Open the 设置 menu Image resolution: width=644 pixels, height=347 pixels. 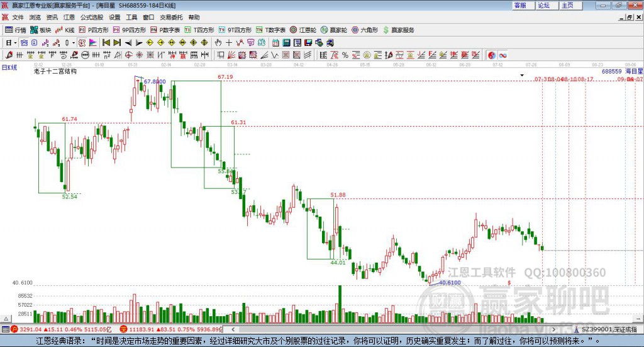(114, 17)
